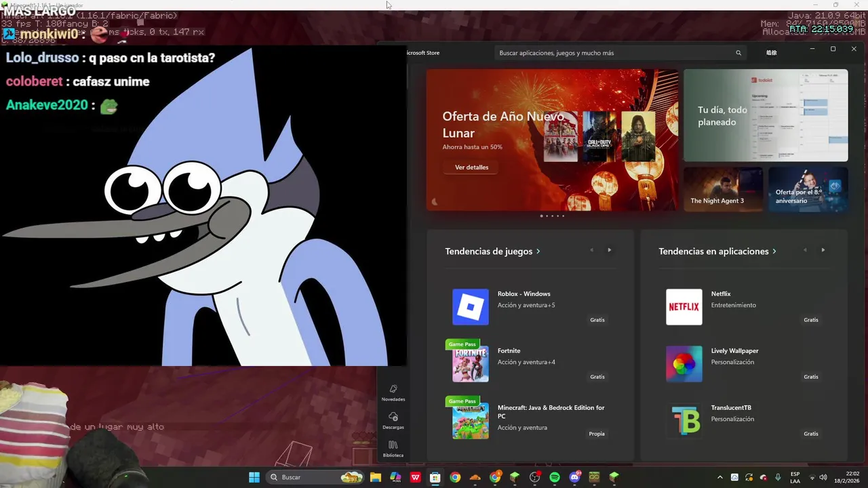
Task: Select the TranslucentTB app icon
Action: pyautogui.click(x=684, y=421)
